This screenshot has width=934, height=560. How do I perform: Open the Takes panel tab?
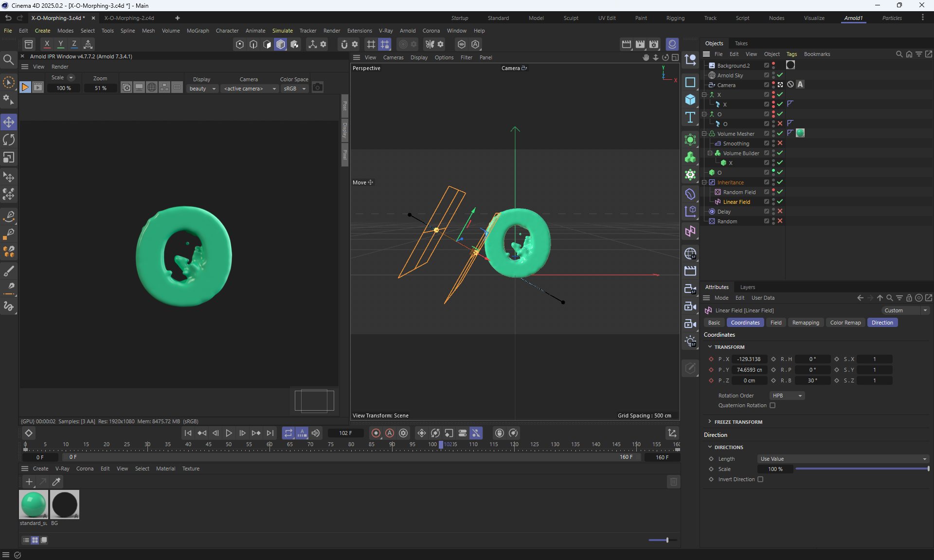(741, 43)
